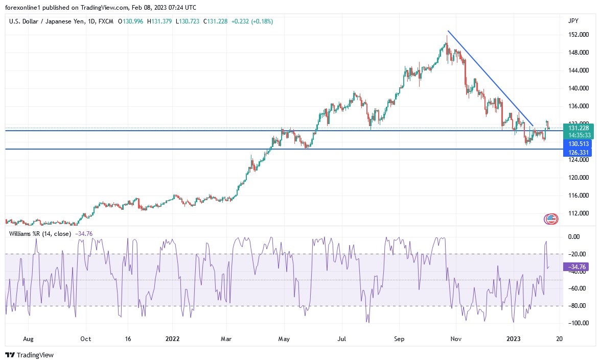Click the TradingView logo at bottom left
This screenshot has width=601, height=364.
click(29, 355)
